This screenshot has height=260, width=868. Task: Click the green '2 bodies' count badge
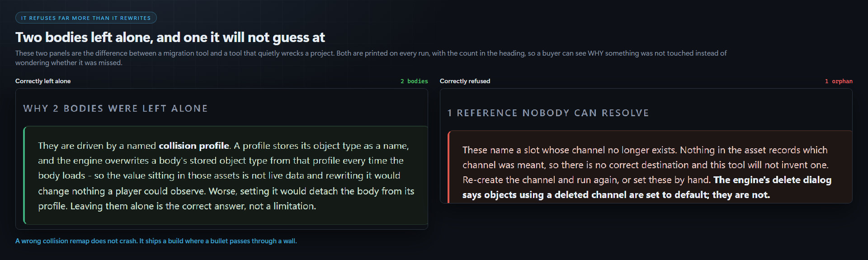point(414,81)
